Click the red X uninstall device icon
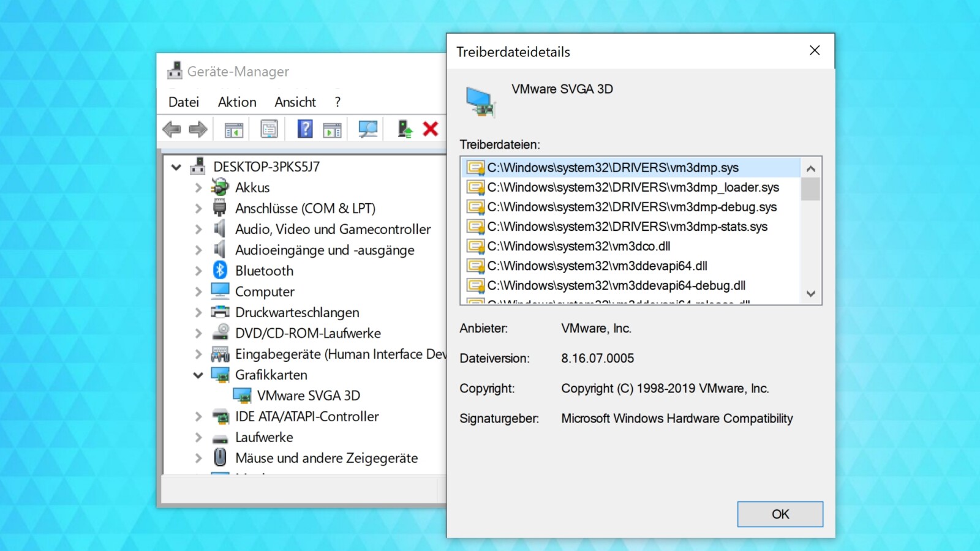This screenshot has height=551, width=980. pos(431,129)
